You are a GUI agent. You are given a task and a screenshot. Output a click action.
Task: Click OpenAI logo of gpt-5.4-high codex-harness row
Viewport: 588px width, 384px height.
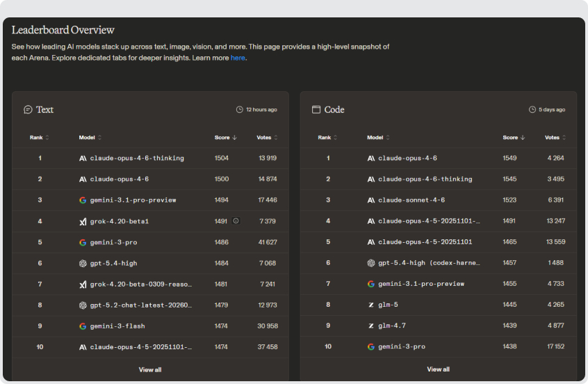(x=371, y=263)
